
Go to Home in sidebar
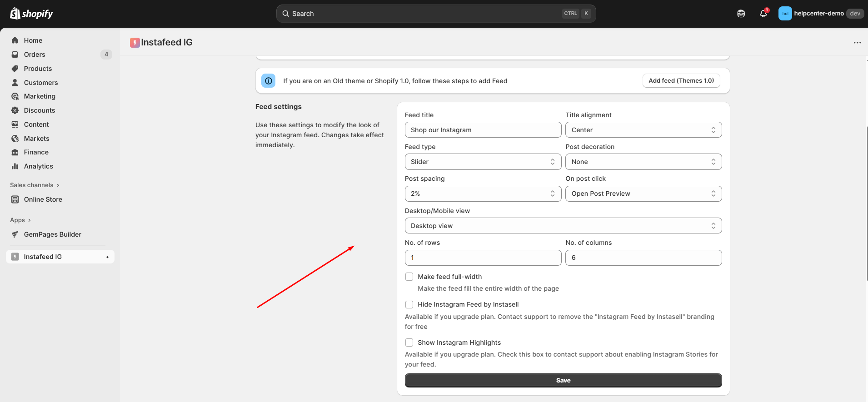click(x=60, y=40)
